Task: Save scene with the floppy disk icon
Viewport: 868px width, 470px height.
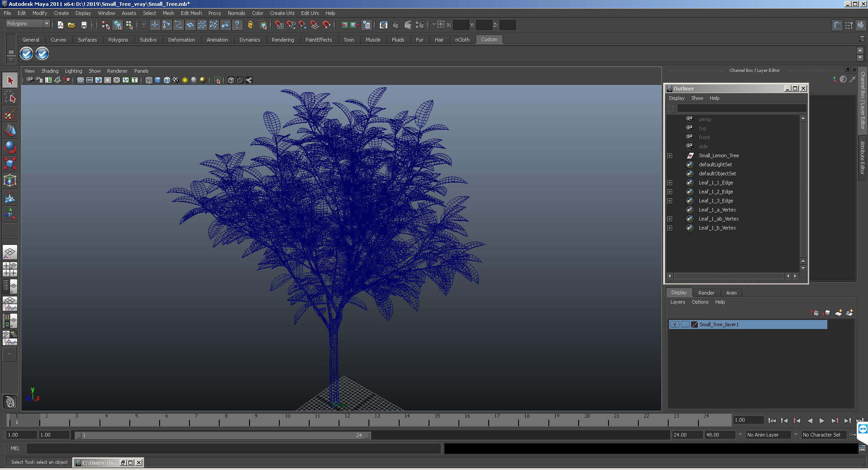Action: pyautogui.click(x=84, y=25)
